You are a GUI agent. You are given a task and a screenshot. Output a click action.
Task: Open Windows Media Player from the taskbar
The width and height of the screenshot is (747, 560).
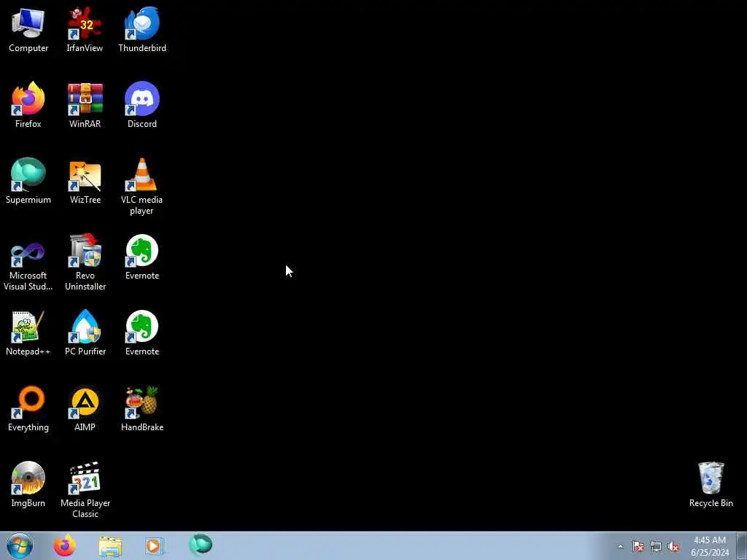[x=155, y=545]
